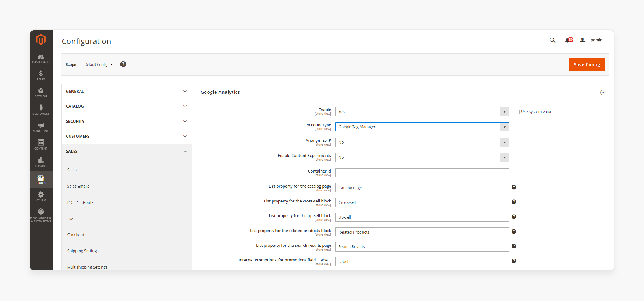The height and width of the screenshot is (301, 644).
Task: Expand the CATALOG configuration section
Action: 127,106
